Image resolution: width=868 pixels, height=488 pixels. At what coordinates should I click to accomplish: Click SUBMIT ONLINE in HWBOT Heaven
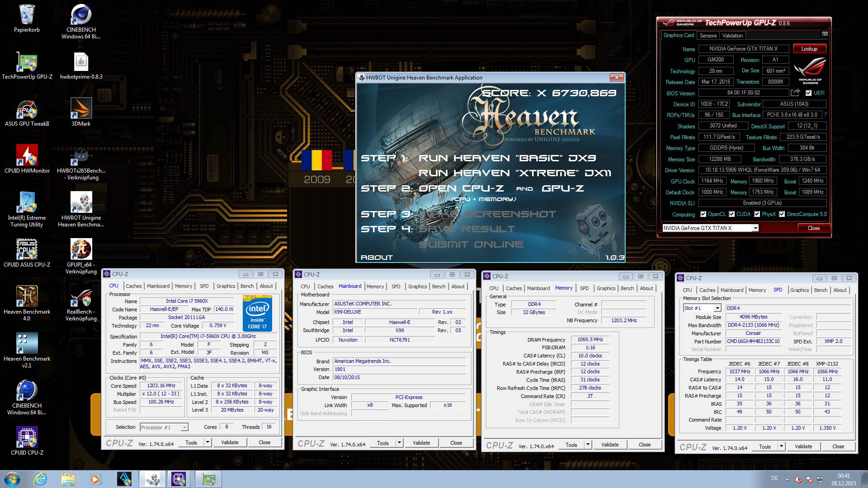point(471,244)
